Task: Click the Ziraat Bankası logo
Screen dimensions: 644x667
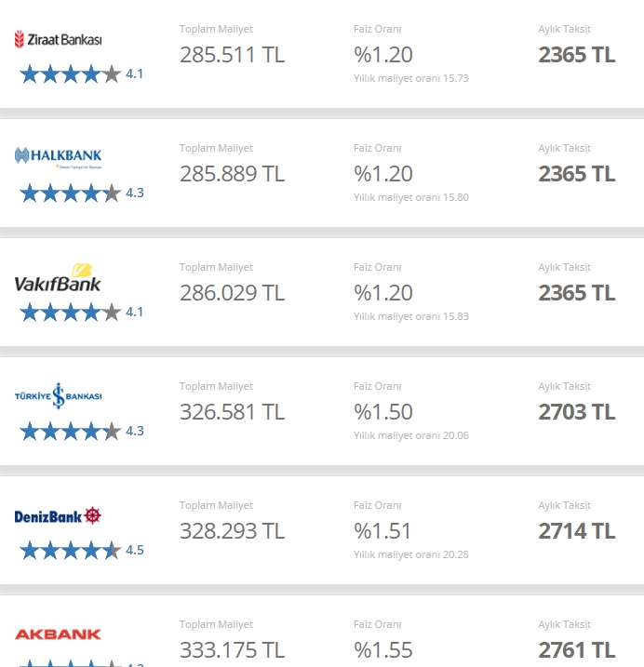Action: tap(59, 39)
